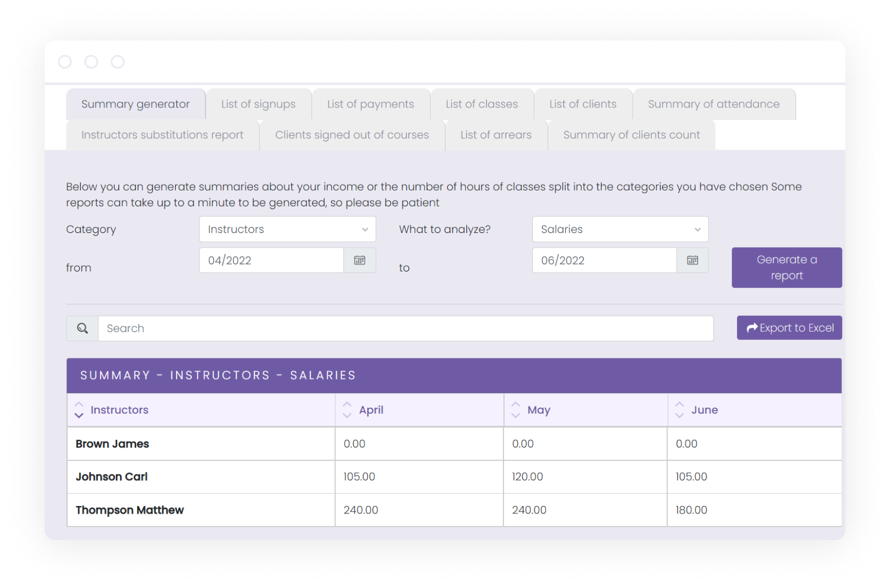The width and height of the screenshot is (889, 588).
Task: Switch to the List of arrears tab
Action: pyautogui.click(x=496, y=134)
